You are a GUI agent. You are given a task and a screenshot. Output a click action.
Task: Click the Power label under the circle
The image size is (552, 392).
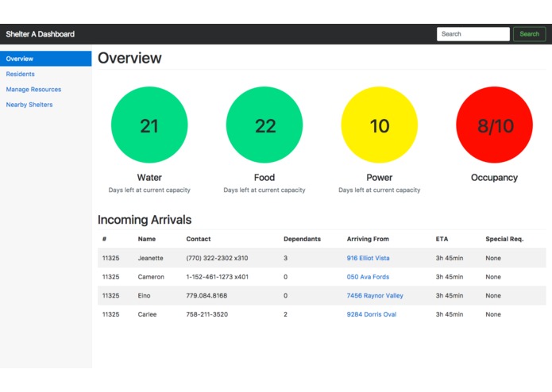pos(380,178)
